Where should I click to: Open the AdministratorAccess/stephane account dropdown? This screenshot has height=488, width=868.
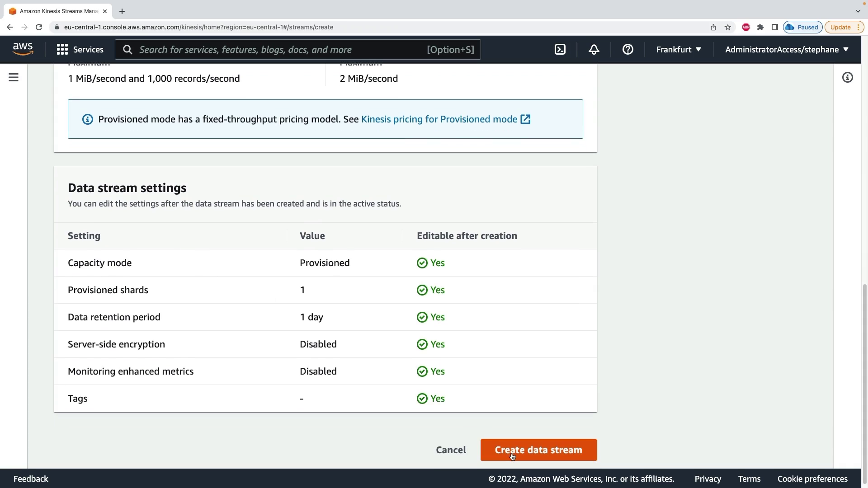pyautogui.click(x=787, y=50)
